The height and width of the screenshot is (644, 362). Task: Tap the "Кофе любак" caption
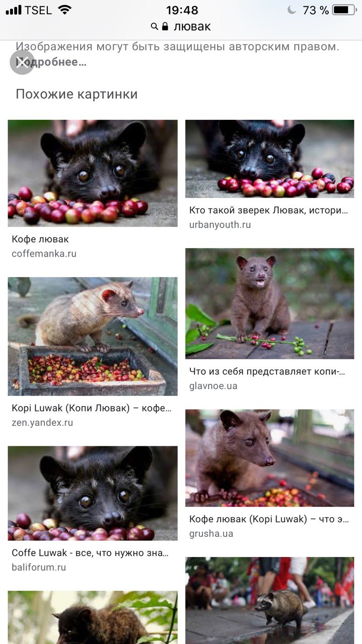[40, 239]
